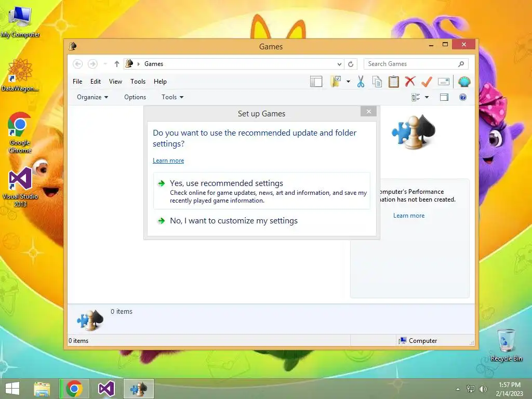This screenshot has height=399, width=532.
Task: Open Help via the blue question mark
Action: point(463,97)
